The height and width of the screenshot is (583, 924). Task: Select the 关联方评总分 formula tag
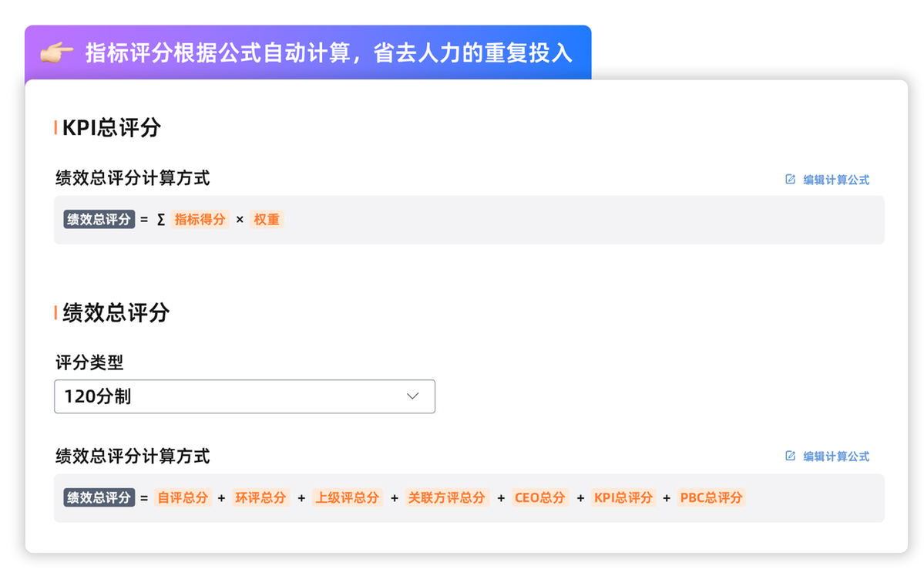coord(447,498)
